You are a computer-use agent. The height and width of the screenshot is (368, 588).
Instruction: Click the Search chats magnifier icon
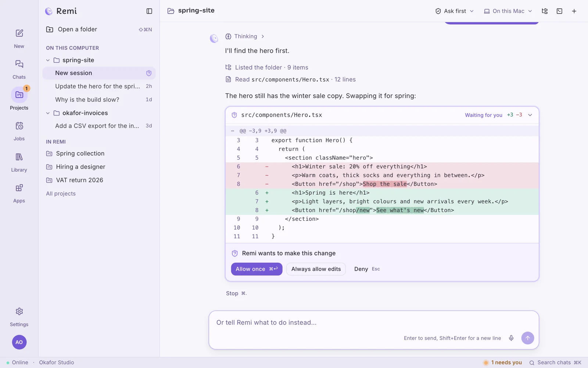(x=532, y=362)
